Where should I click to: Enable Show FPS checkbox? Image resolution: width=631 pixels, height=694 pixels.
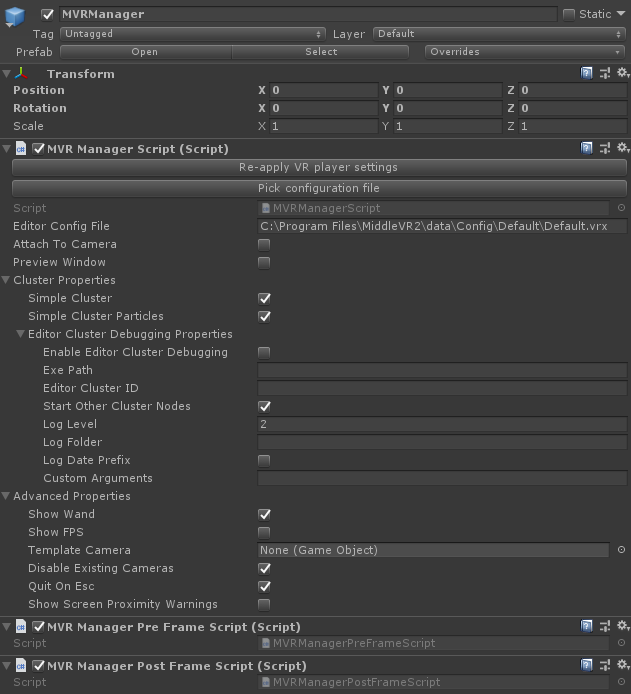[x=264, y=532]
